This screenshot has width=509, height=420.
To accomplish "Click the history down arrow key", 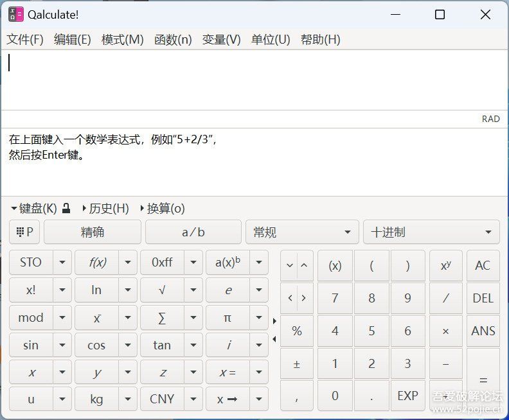I will tap(290, 266).
